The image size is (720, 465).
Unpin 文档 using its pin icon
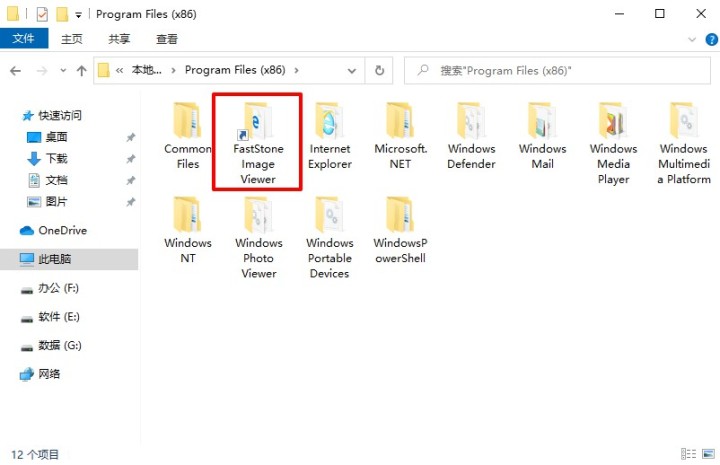pos(131,180)
